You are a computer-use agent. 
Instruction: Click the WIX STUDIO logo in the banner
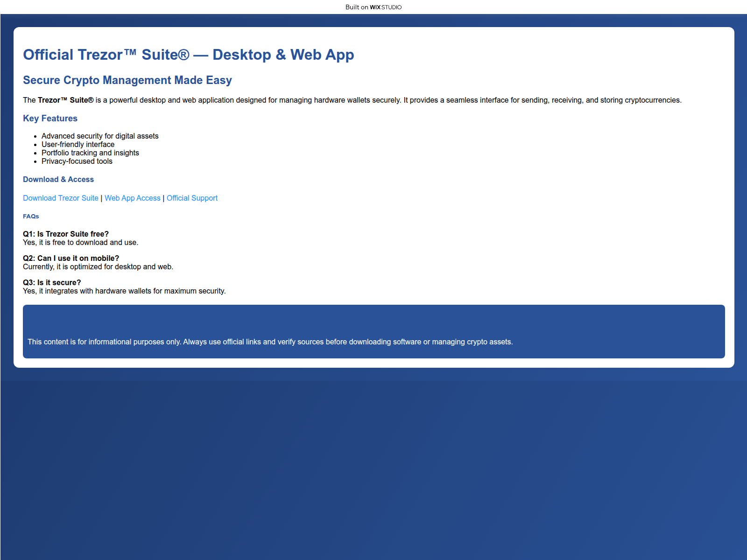386,7
